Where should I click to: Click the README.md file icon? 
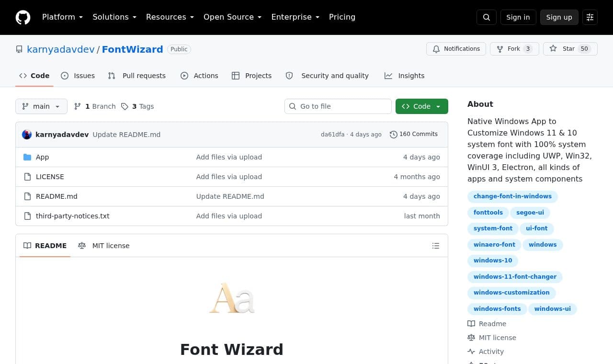pyautogui.click(x=27, y=196)
